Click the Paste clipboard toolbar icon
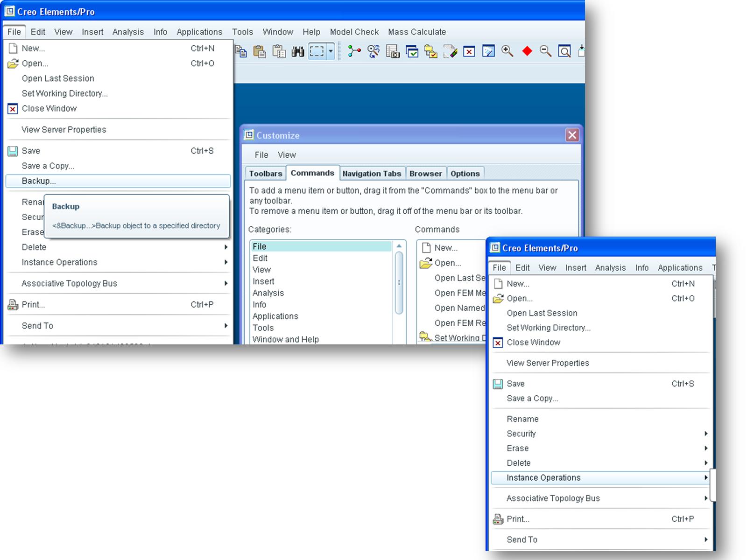The height and width of the screenshot is (560, 747). (x=260, y=51)
